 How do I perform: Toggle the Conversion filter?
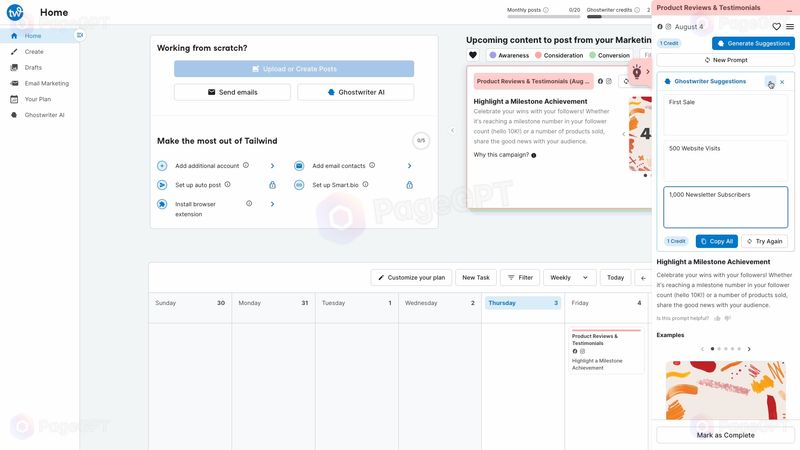point(609,55)
